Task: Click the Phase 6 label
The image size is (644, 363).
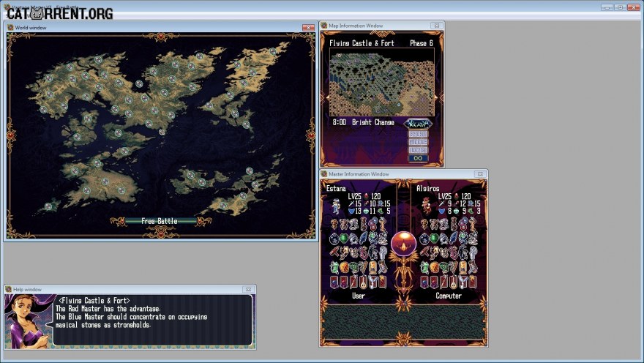Action: [x=421, y=43]
